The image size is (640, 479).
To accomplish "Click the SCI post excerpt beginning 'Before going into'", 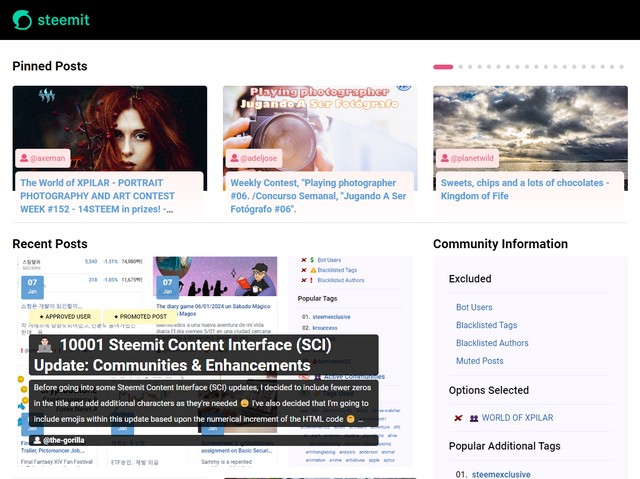I will pos(203,403).
